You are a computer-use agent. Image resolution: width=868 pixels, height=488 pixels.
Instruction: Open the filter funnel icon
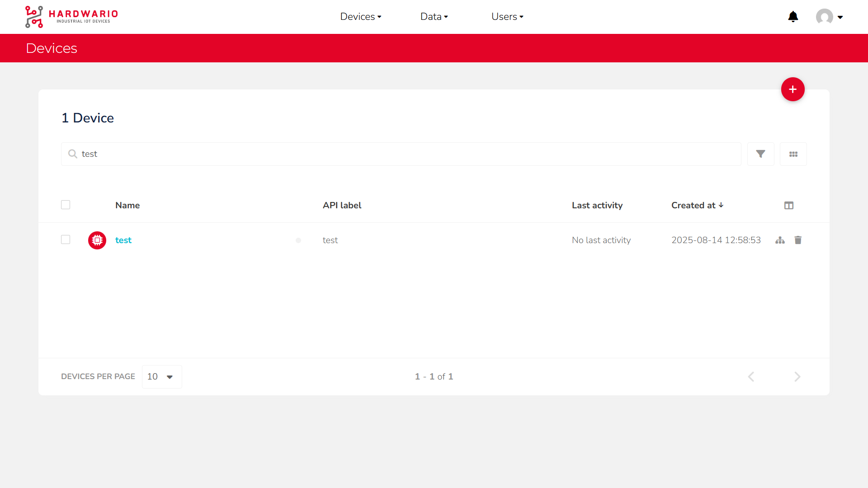(x=760, y=154)
